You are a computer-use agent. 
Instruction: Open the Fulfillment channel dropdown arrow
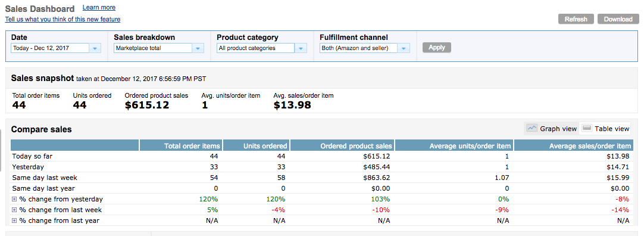404,48
